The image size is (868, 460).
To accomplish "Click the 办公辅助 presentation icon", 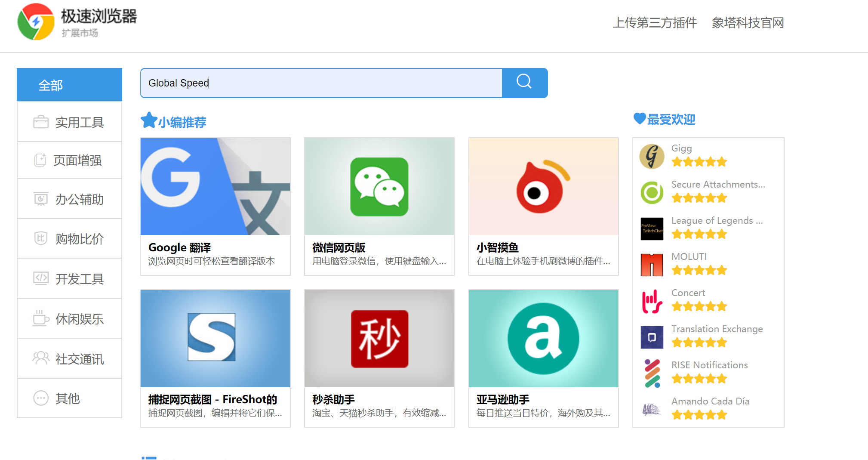I will [x=41, y=199].
